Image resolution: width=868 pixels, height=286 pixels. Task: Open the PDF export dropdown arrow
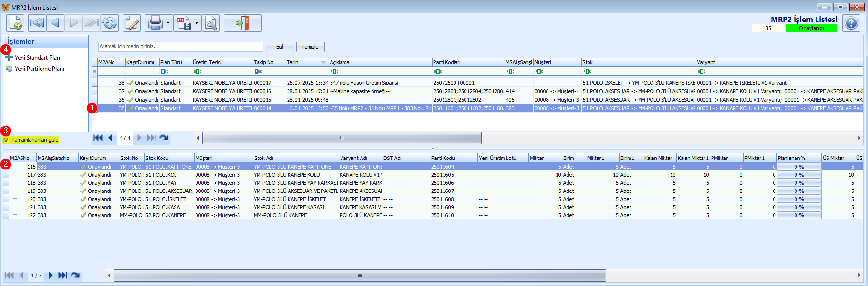click(196, 23)
